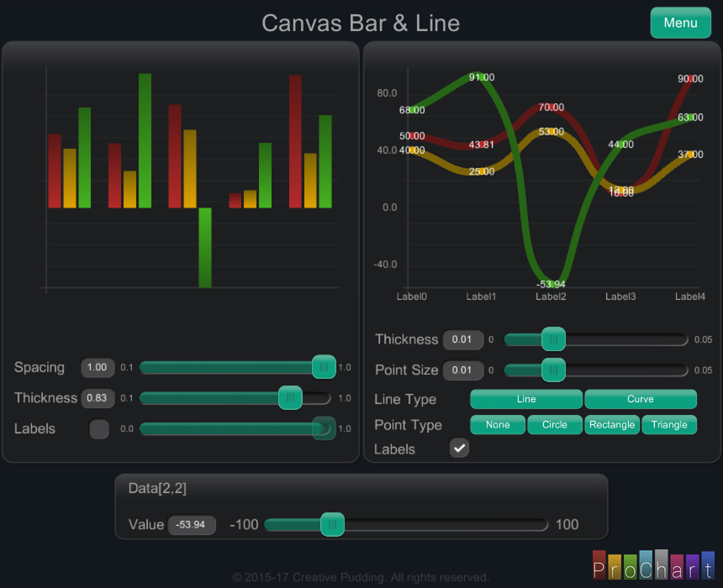
Task: Click the negative green bar in chart
Action: pos(204,248)
